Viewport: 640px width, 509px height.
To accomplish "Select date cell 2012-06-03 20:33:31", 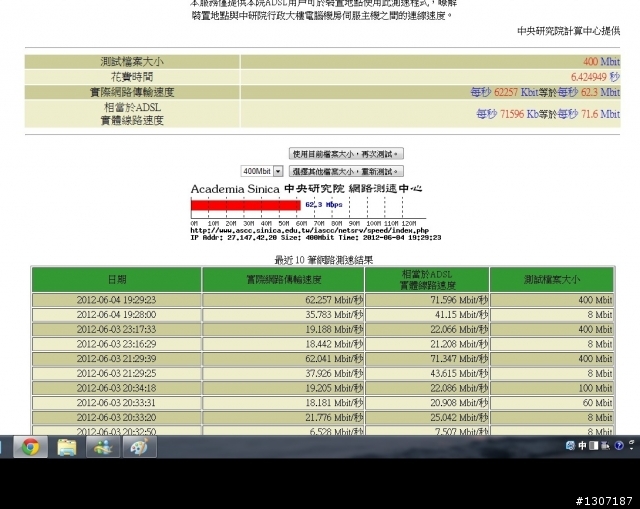I will [117, 403].
